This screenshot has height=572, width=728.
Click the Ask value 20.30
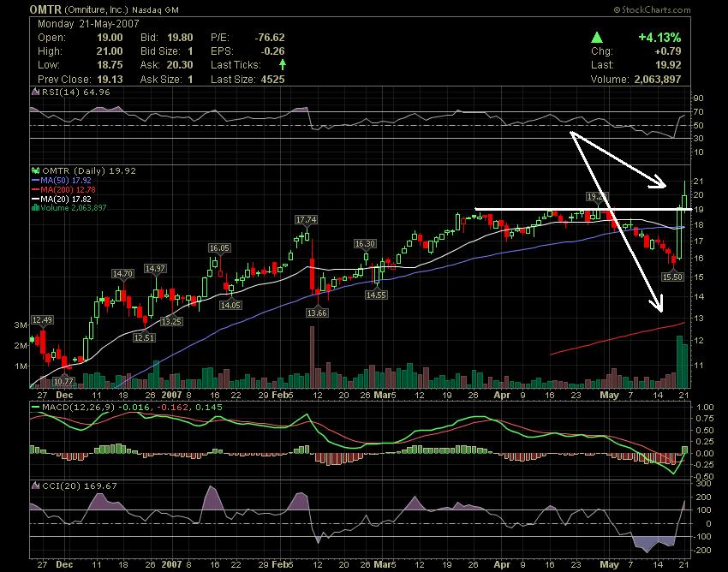coord(180,64)
